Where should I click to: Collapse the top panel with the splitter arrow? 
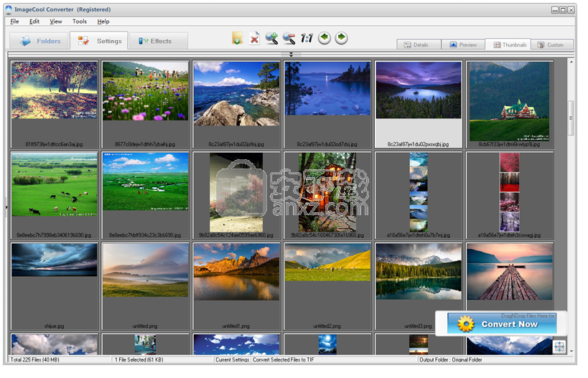291,55
